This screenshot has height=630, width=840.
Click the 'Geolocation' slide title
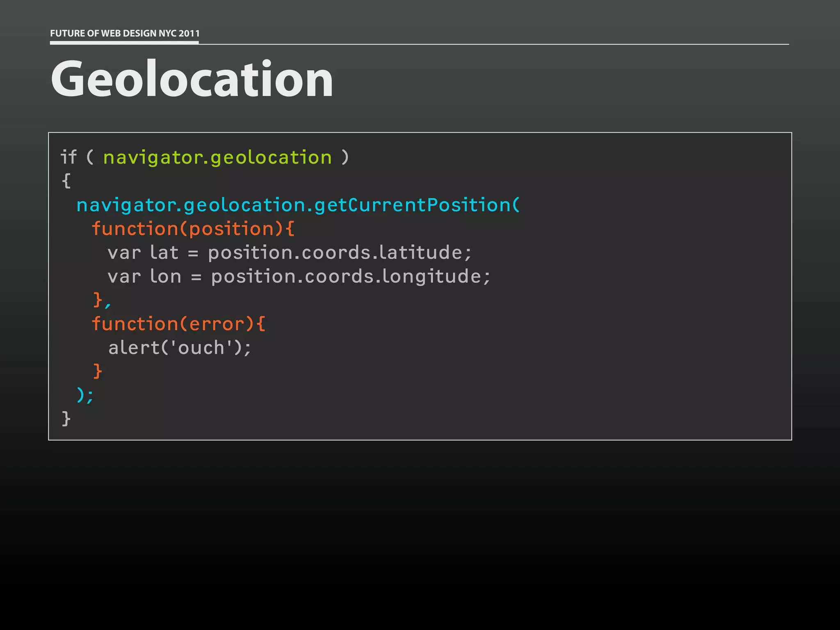click(192, 78)
